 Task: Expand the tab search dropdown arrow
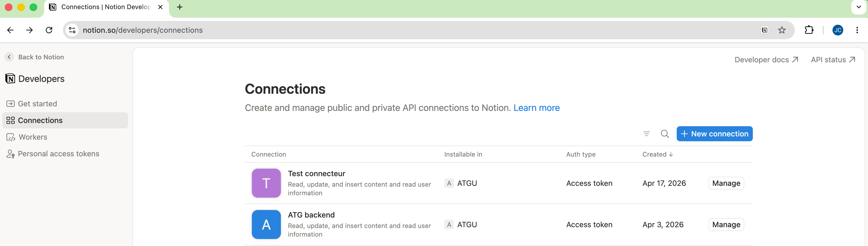859,7
